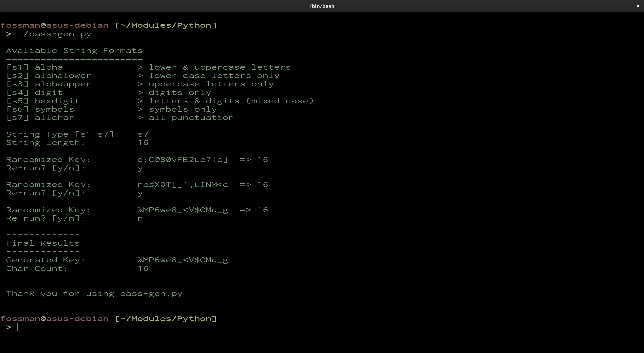Click the 'Avaliable String Formats' heading
Screen dimensions: 644x353
[x=74, y=51]
